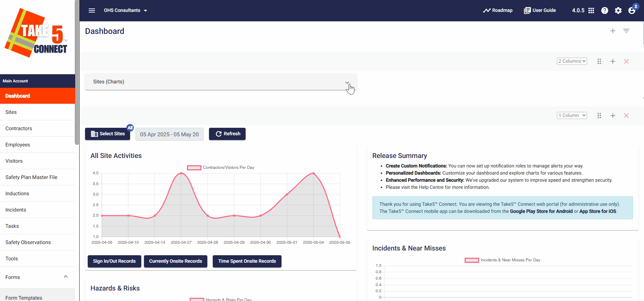
Task: Click the drag handle in the 1 Column row
Action: pyautogui.click(x=599, y=116)
